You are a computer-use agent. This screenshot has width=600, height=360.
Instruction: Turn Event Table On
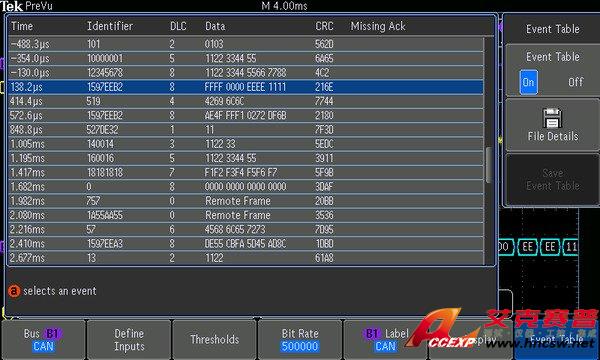click(x=528, y=82)
